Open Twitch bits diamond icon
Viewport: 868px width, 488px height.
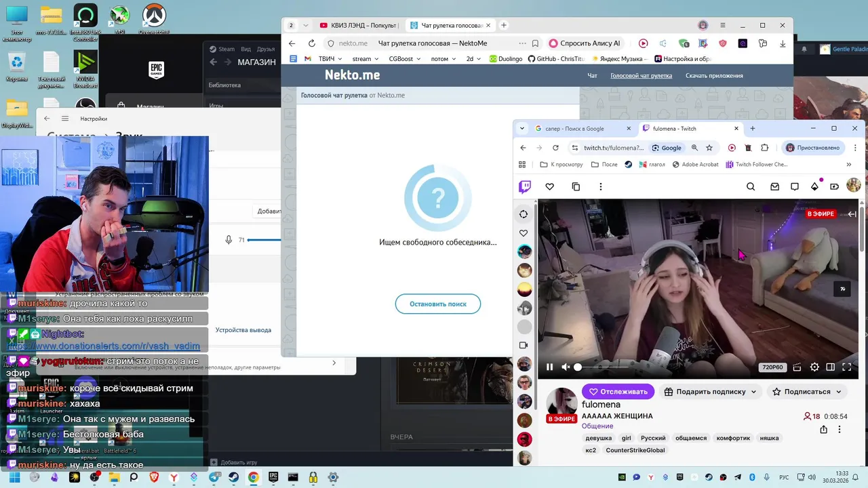[814, 186]
